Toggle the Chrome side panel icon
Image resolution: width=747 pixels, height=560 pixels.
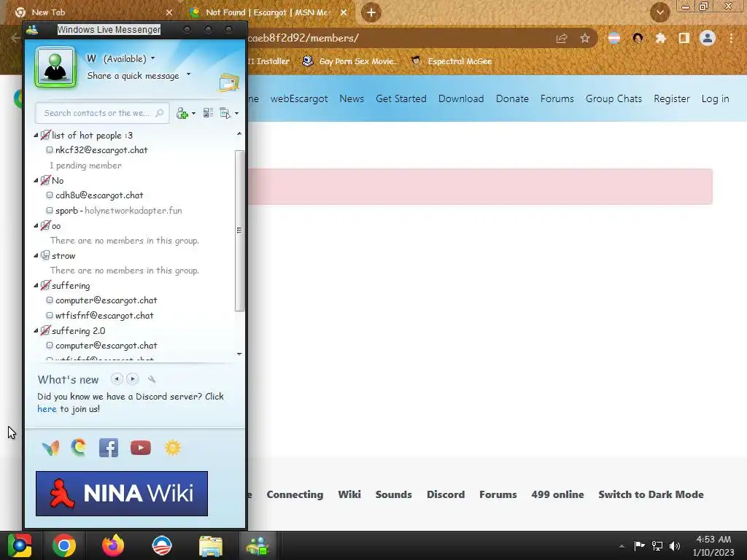click(x=684, y=38)
